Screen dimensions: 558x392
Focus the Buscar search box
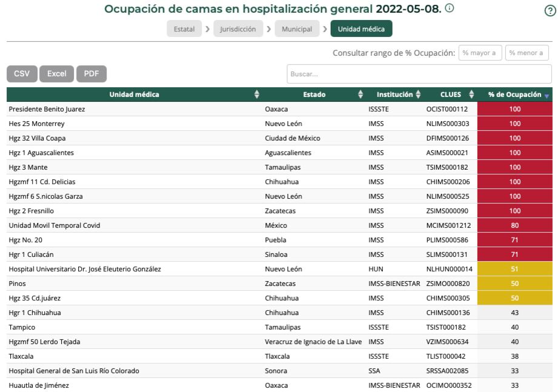418,74
